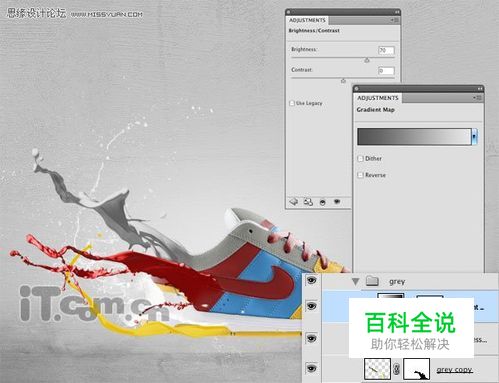Click the Brightness value field
Viewport: 499px width, 383px height.
(x=386, y=50)
